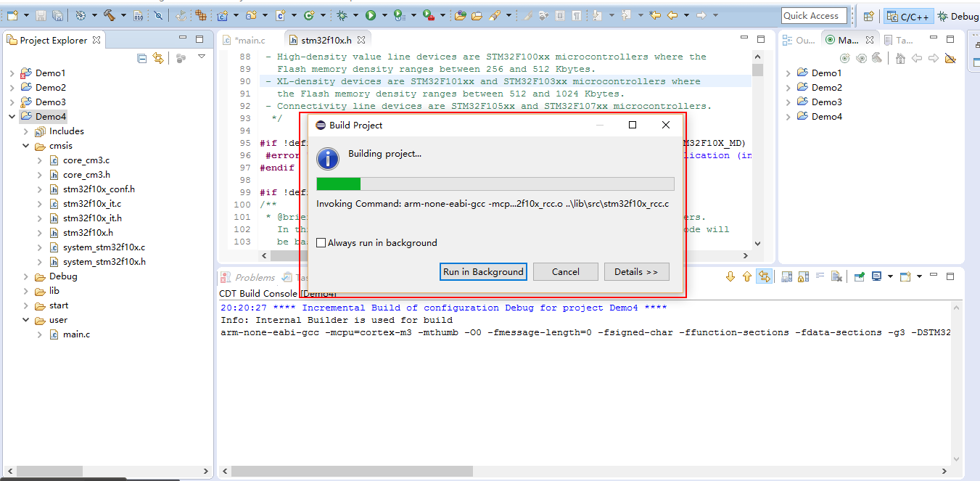Click the Home icon in Make Target view
The height and width of the screenshot is (481, 980).
(x=900, y=58)
